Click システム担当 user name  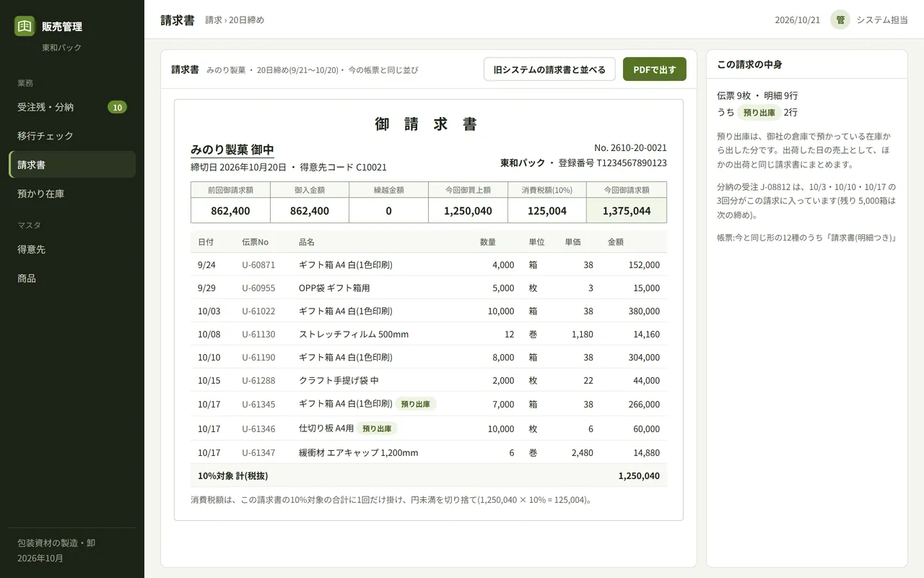pos(882,20)
